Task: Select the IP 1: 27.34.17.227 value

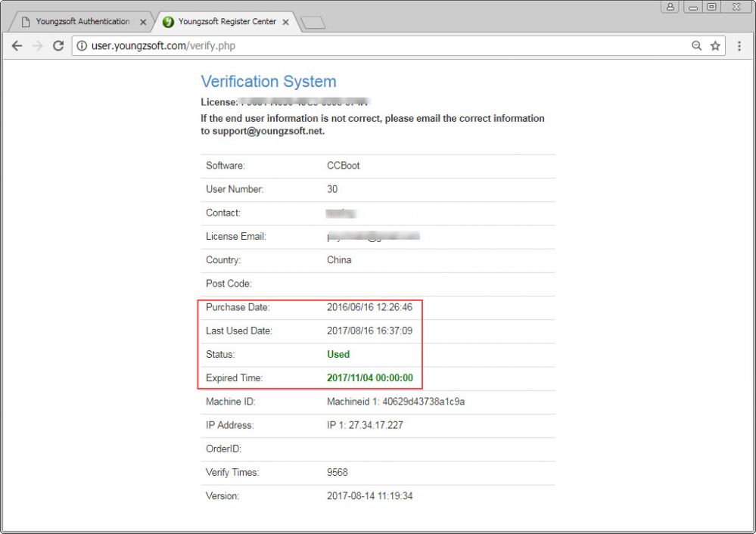Action: coord(365,425)
